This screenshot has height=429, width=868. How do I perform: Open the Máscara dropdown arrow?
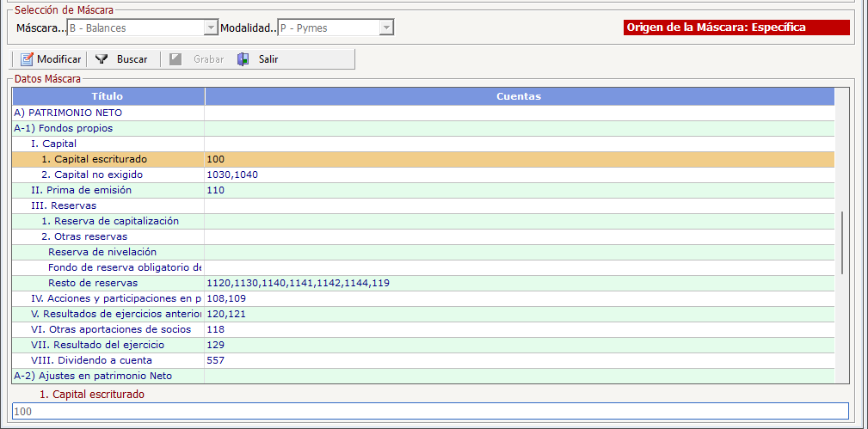(x=211, y=28)
